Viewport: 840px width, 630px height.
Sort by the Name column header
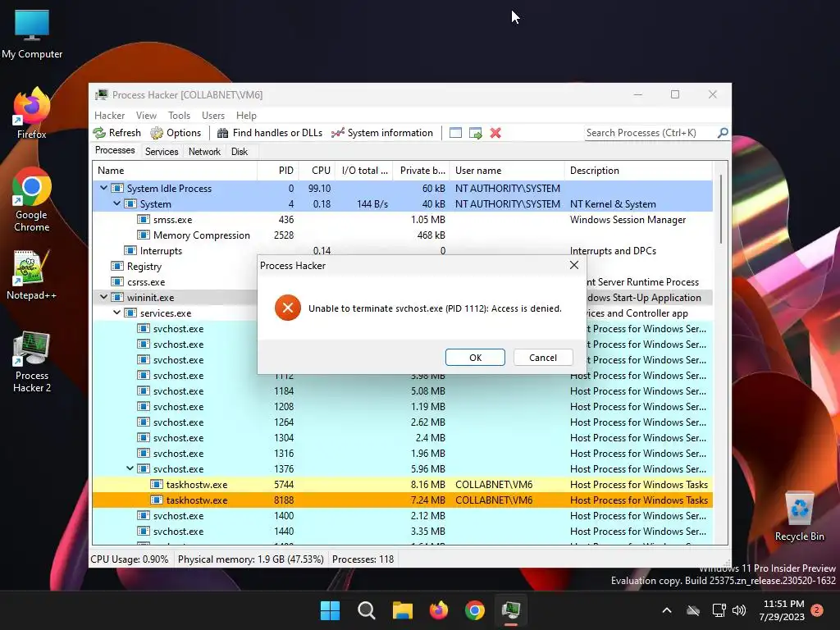[176, 171]
